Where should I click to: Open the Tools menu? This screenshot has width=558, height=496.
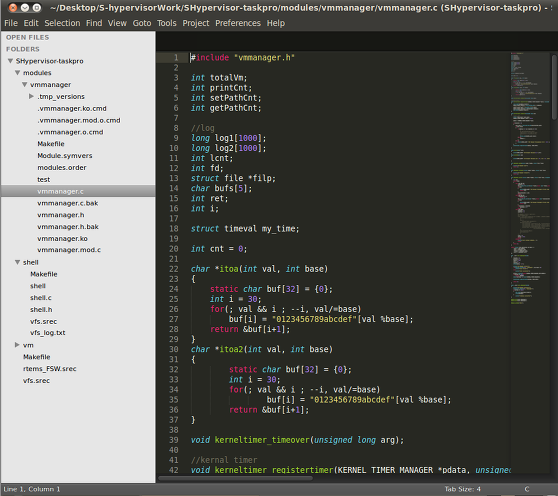[167, 23]
